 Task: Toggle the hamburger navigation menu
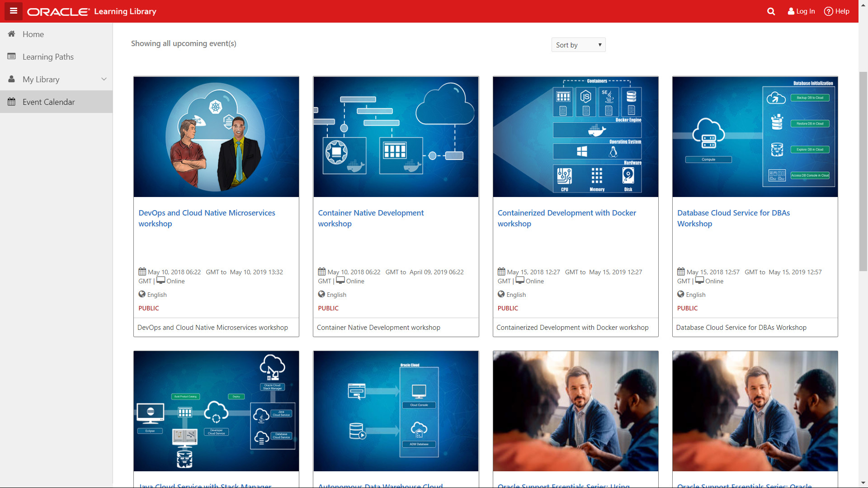tap(14, 11)
